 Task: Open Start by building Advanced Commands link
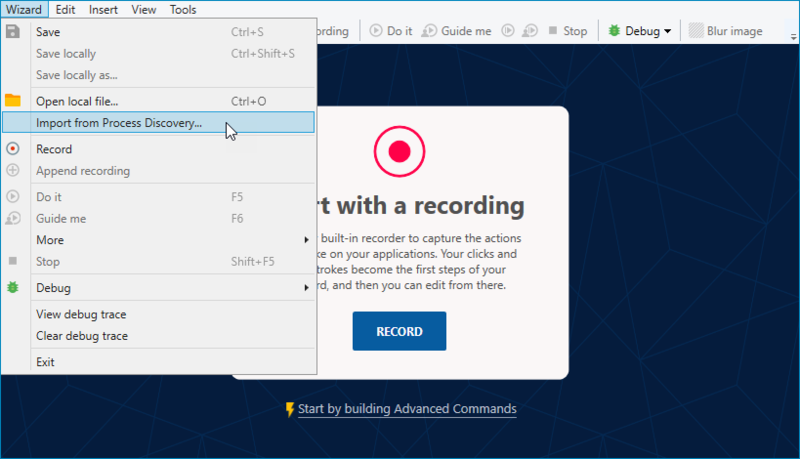[x=407, y=409]
